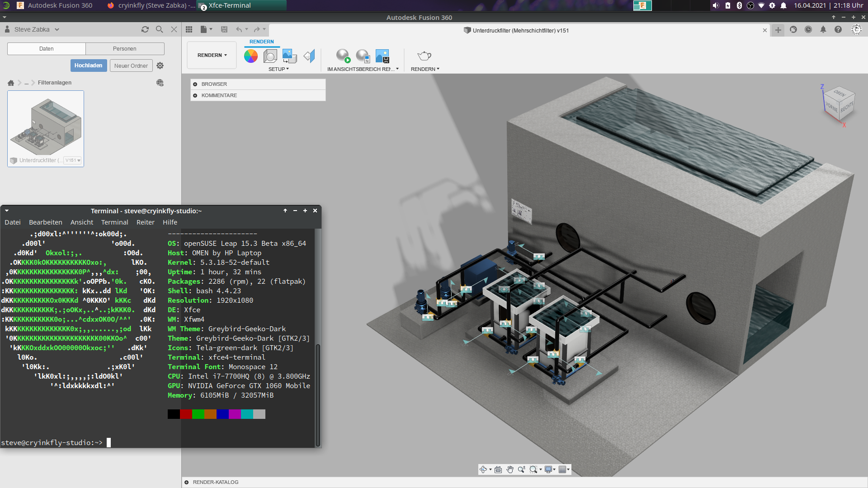Expand the BROWSER panel

click(x=195, y=84)
